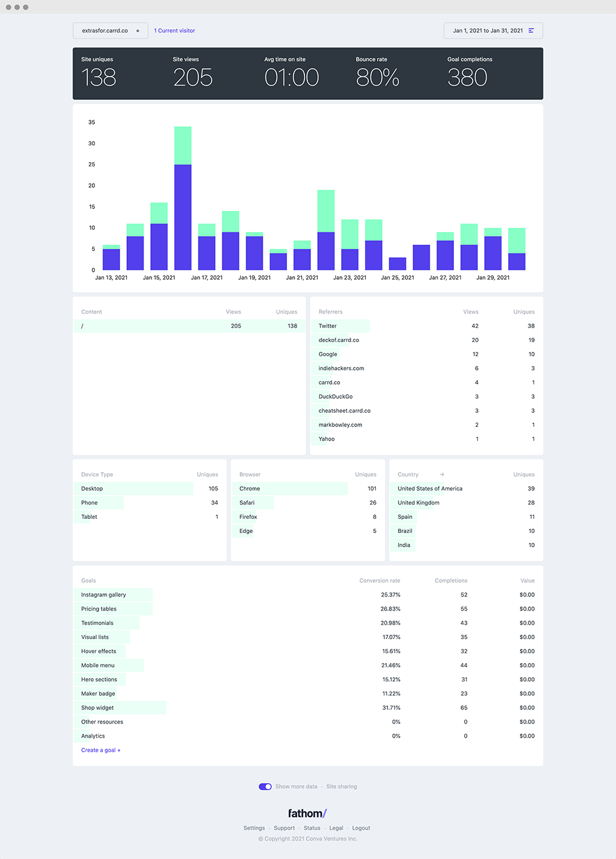
Task: Select the Mobile menu goal
Action: pyautogui.click(x=308, y=666)
